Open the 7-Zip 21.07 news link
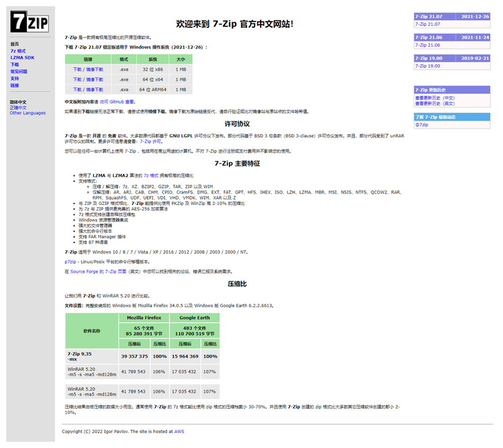The width and height of the screenshot is (503, 448). click(428, 24)
